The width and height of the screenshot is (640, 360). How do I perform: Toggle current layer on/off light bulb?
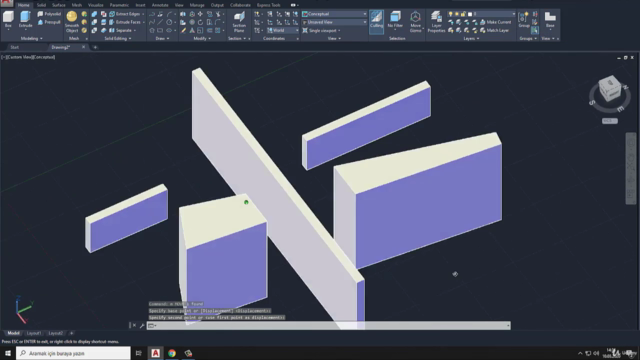[450, 14]
